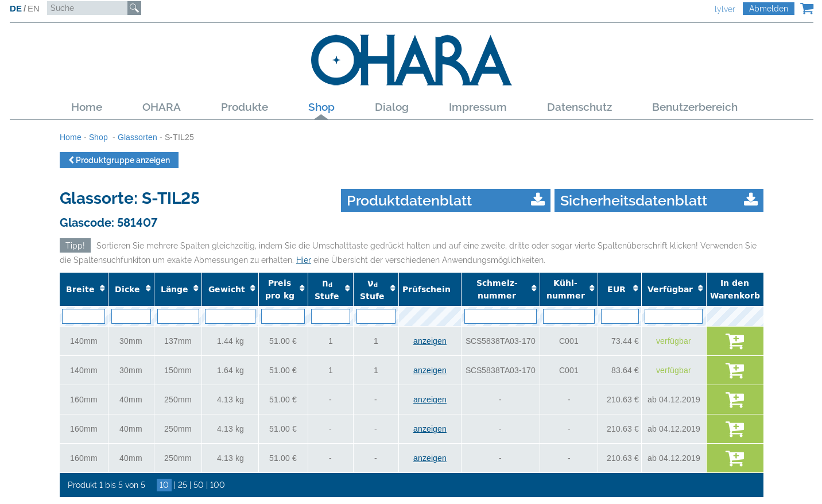Click the Dicke filter input
This screenshot has width=822, height=504.
pyautogui.click(x=131, y=316)
